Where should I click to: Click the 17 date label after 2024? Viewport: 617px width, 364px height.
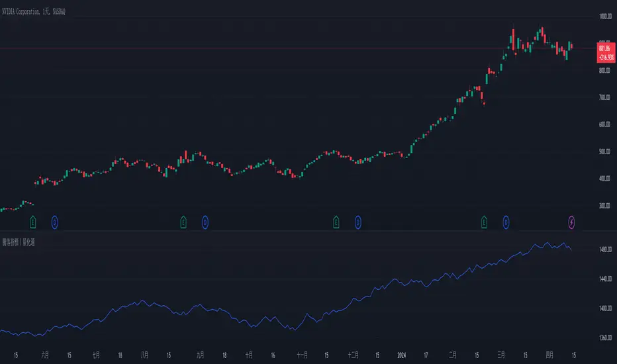pos(426,355)
